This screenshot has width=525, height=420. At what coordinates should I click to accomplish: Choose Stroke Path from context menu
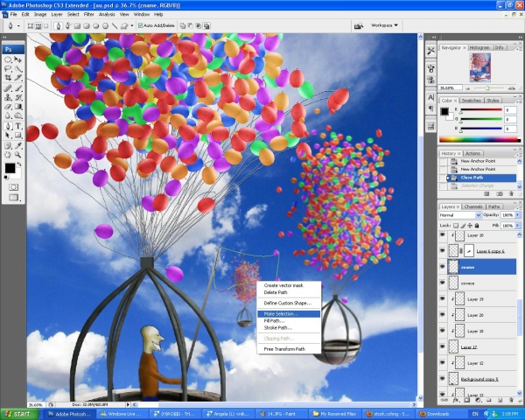tap(289, 328)
